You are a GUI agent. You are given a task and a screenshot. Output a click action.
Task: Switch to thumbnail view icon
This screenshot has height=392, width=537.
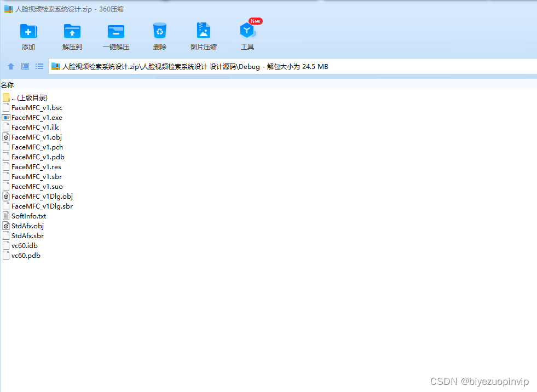(25, 66)
